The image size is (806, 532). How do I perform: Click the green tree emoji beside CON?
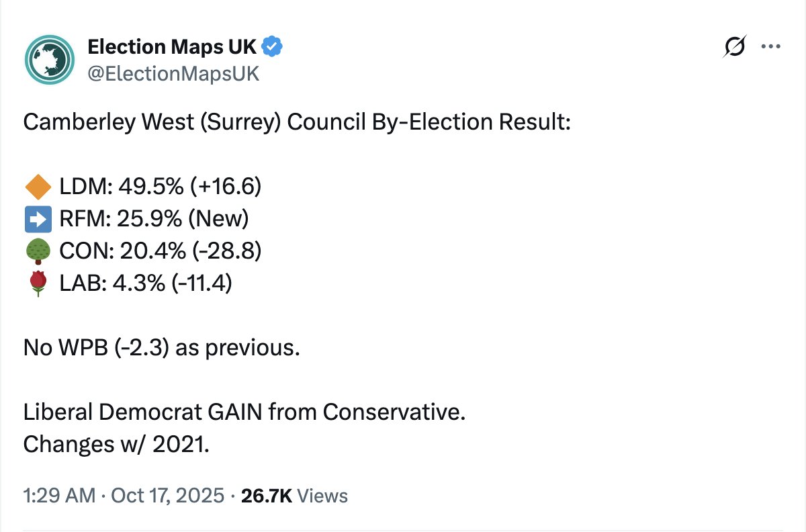click(38, 251)
